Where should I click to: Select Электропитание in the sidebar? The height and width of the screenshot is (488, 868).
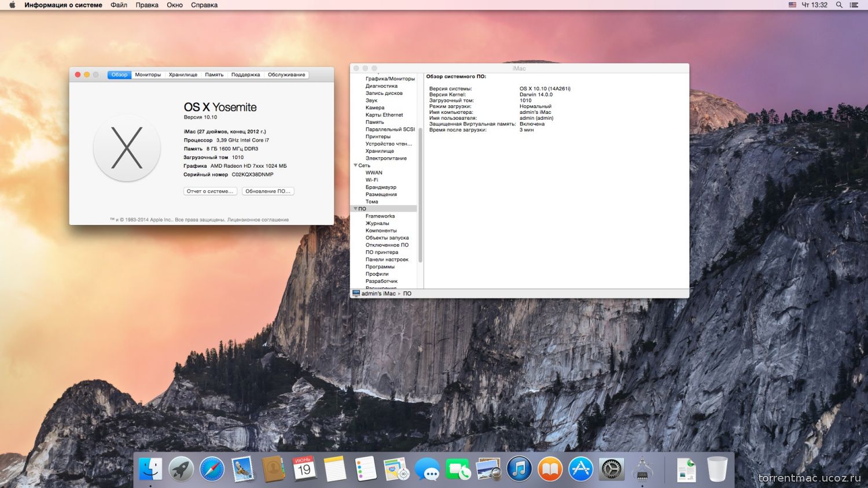[x=386, y=158]
